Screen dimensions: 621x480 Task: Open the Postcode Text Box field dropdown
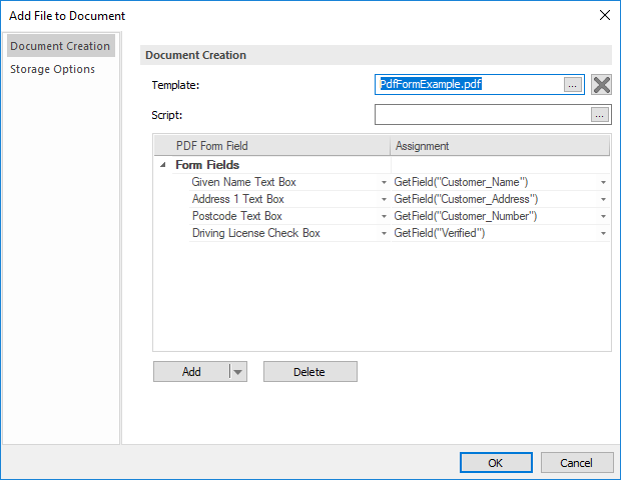(x=384, y=216)
